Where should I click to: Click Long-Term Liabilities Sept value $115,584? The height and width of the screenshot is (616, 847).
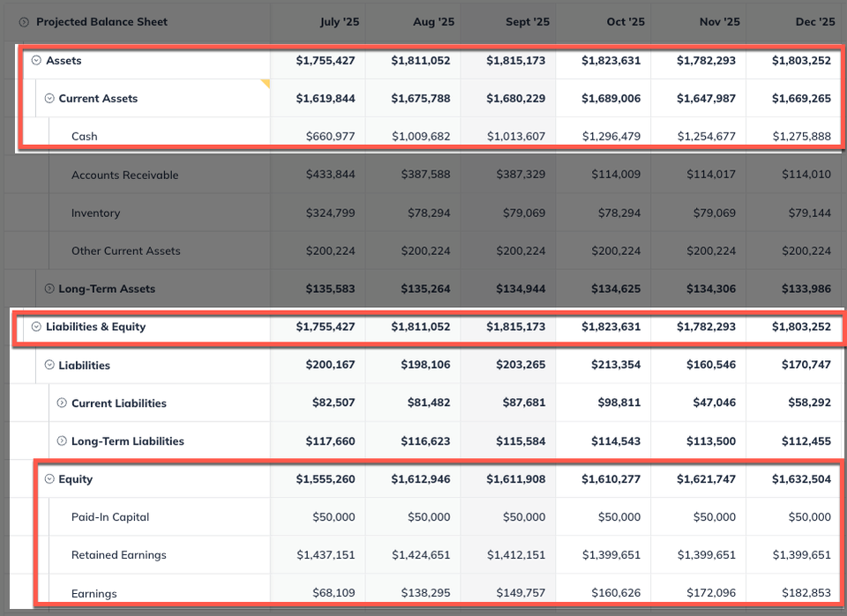pyautogui.click(x=521, y=441)
